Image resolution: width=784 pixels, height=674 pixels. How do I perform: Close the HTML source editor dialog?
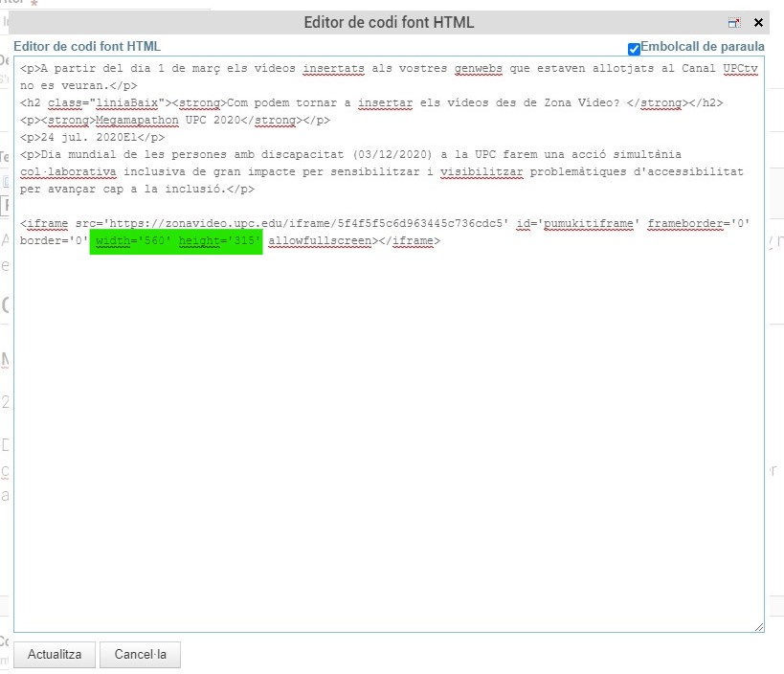(758, 22)
